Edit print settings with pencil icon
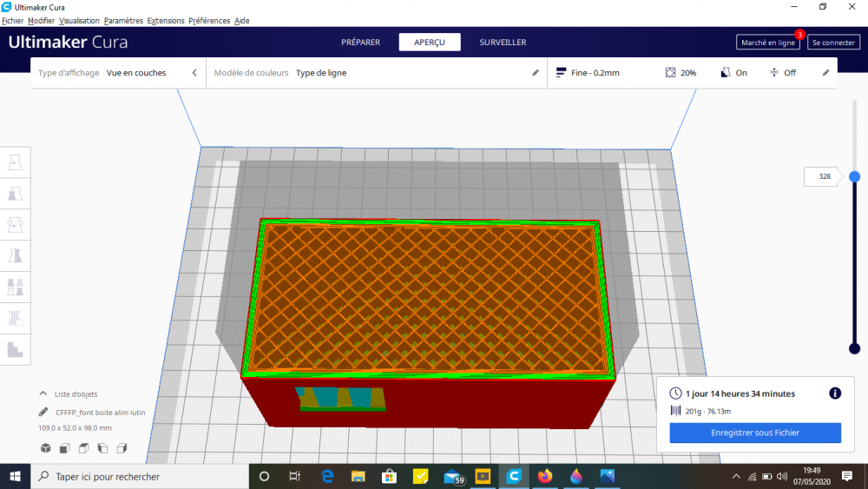 [825, 73]
